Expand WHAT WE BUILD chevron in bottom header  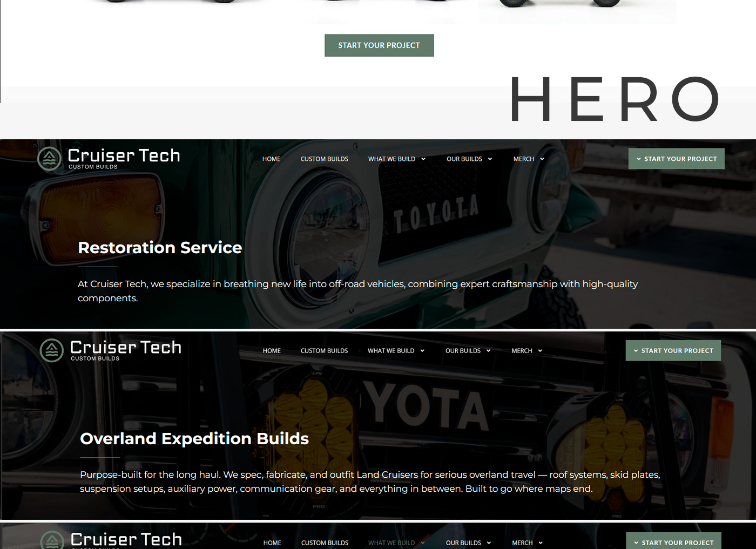423,543
